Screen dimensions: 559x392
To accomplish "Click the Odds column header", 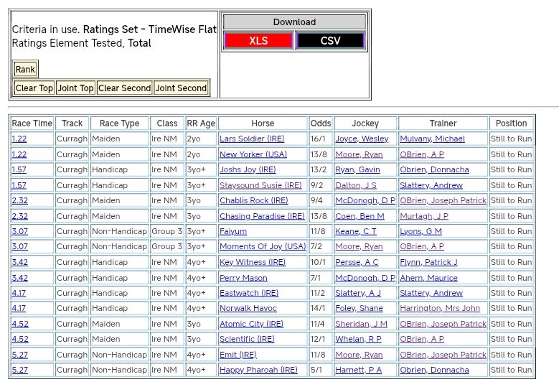I will 320,123.
